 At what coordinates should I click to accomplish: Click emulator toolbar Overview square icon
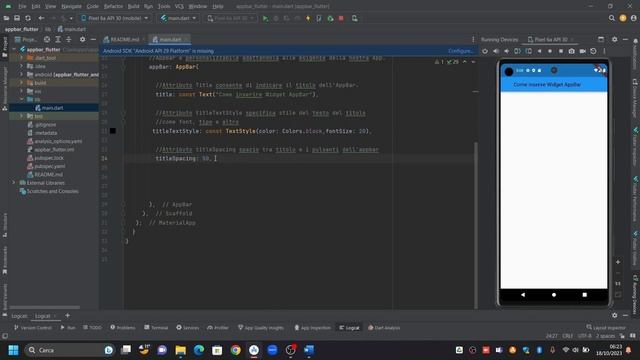click(561, 51)
